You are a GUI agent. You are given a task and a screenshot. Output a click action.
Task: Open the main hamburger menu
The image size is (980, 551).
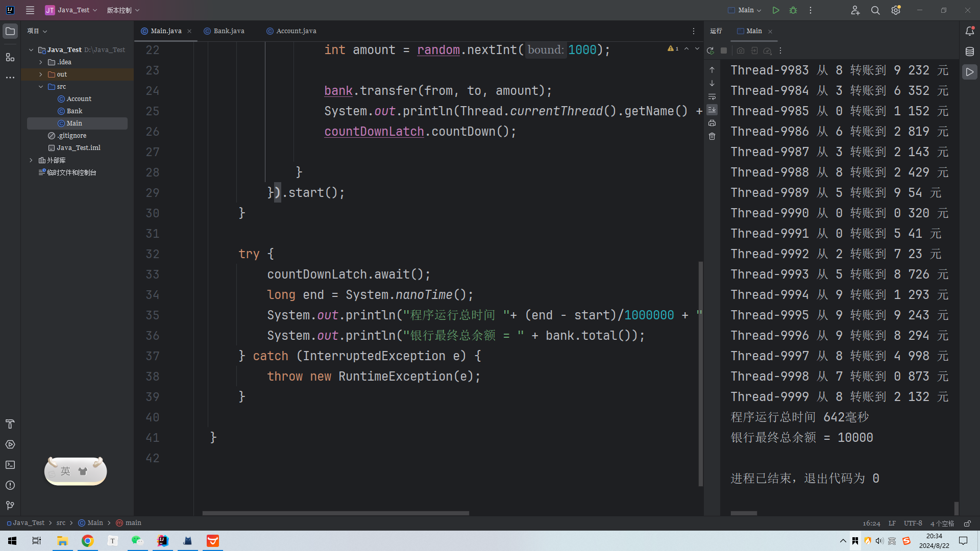[30, 10]
